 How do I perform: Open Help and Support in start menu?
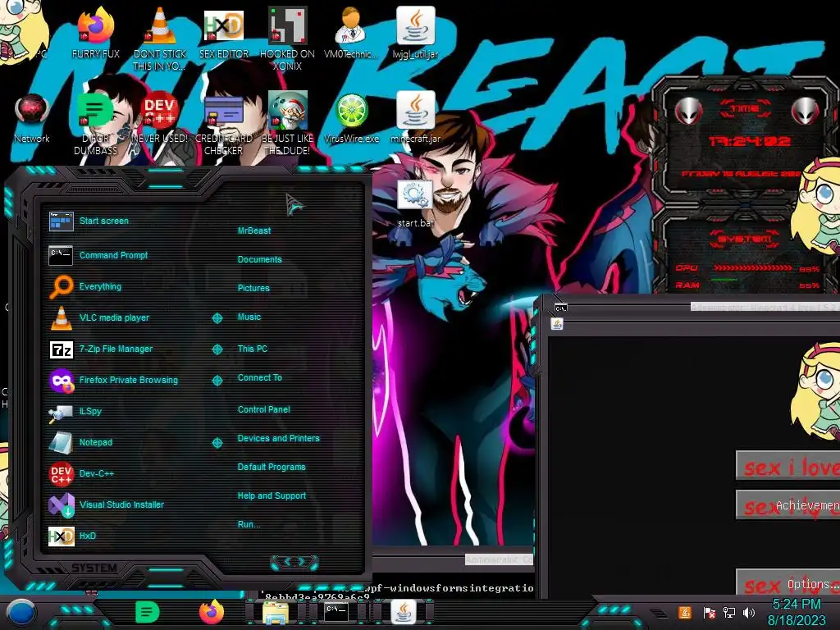272,496
